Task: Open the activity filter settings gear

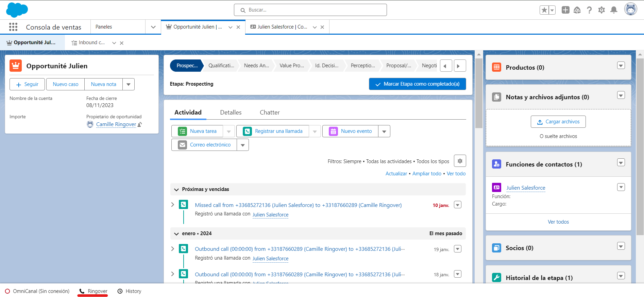Action: tap(460, 161)
